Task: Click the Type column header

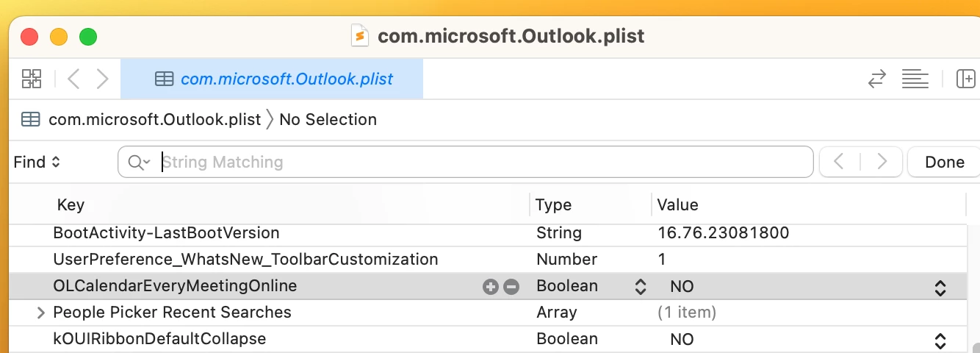Action: (553, 205)
